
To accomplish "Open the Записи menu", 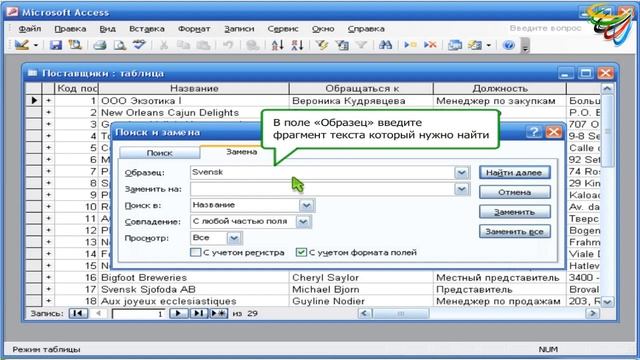I will [239, 29].
